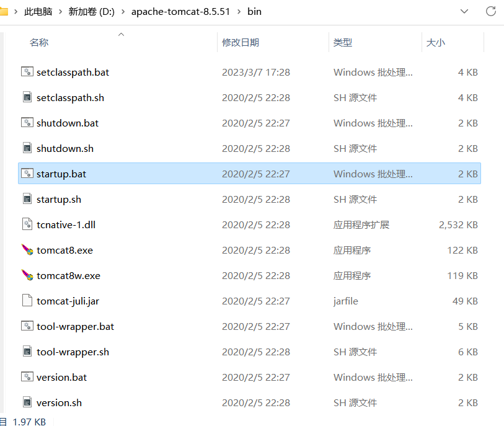This screenshot has height=426, width=504.
Task: Click the sort arrow above 名称
Action: click(x=121, y=34)
